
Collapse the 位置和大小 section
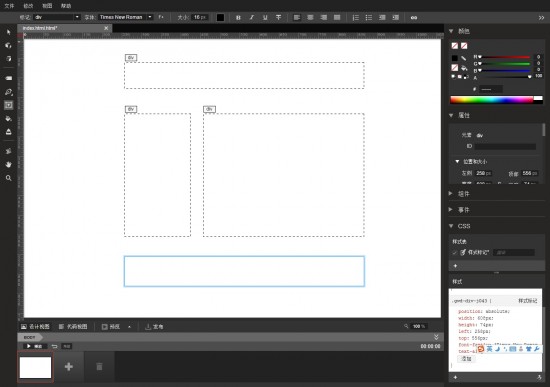point(457,161)
